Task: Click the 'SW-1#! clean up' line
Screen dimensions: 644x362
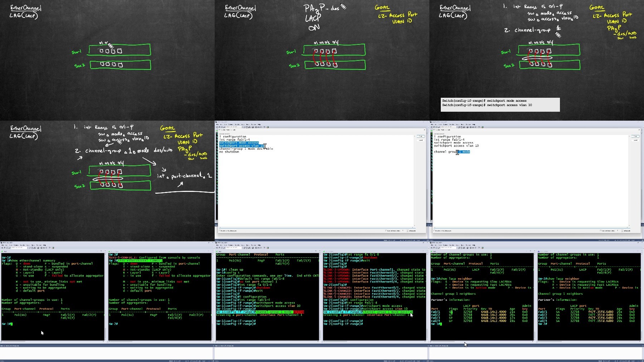Action: click(230, 270)
